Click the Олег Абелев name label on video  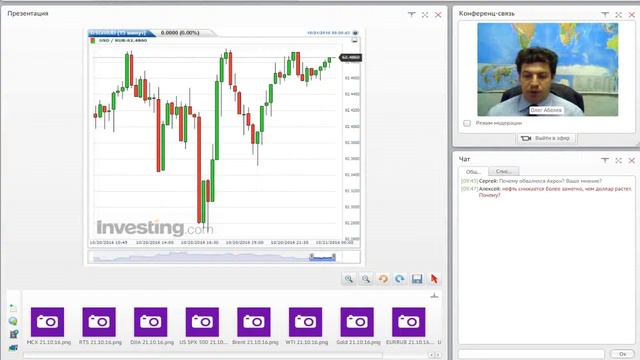[546, 110]
